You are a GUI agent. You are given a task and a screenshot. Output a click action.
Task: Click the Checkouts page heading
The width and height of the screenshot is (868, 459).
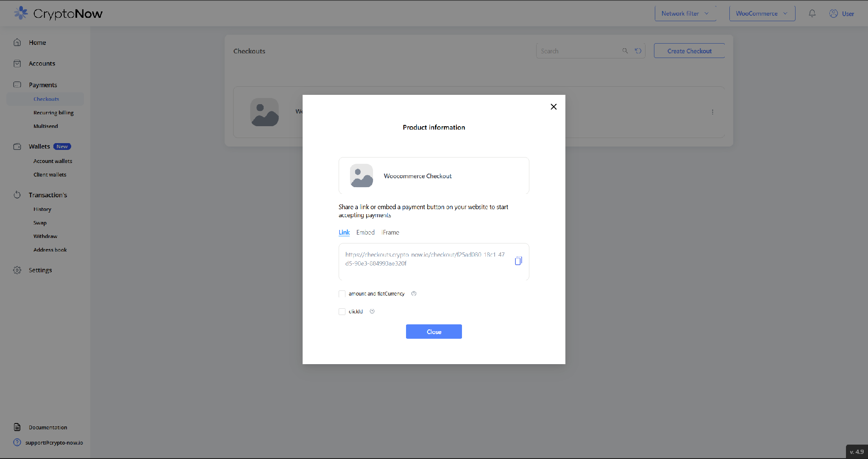[x=249, y=51]
